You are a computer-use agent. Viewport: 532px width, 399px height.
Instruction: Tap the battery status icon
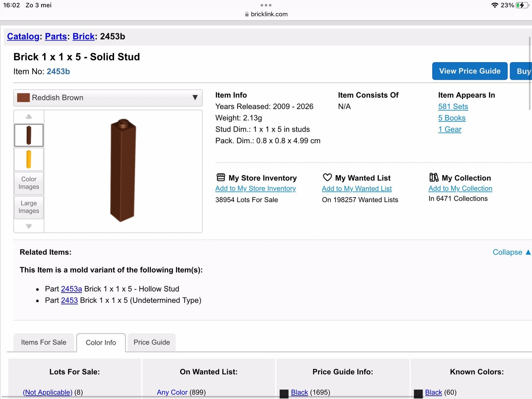tap(522, 5)
